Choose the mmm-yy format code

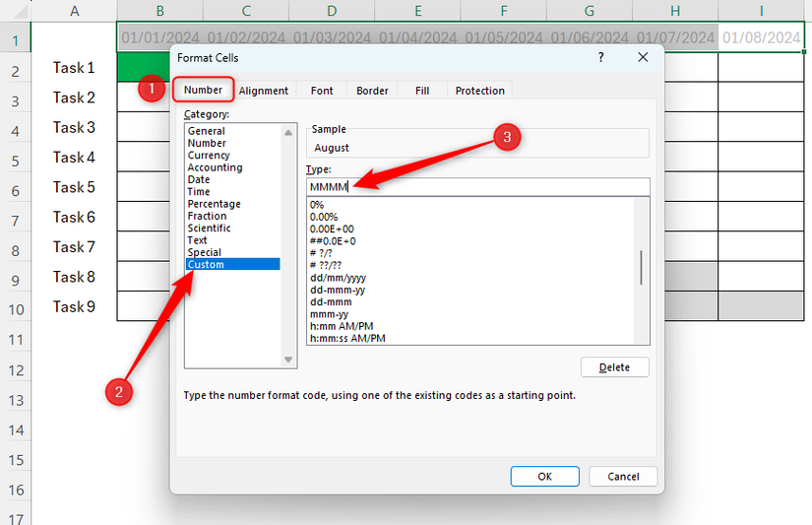[x=329, y=314]
